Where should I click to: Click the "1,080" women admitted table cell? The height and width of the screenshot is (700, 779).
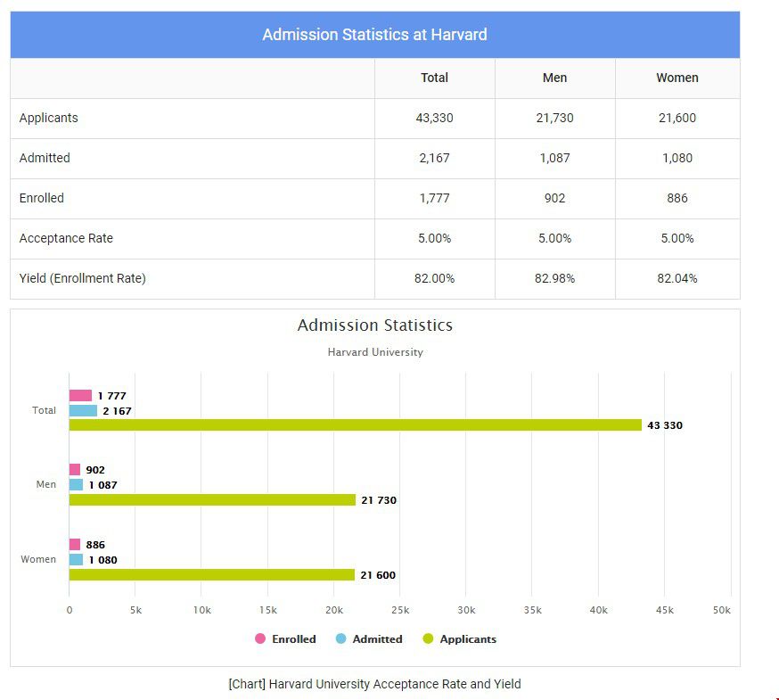click(x=677, y=158)
